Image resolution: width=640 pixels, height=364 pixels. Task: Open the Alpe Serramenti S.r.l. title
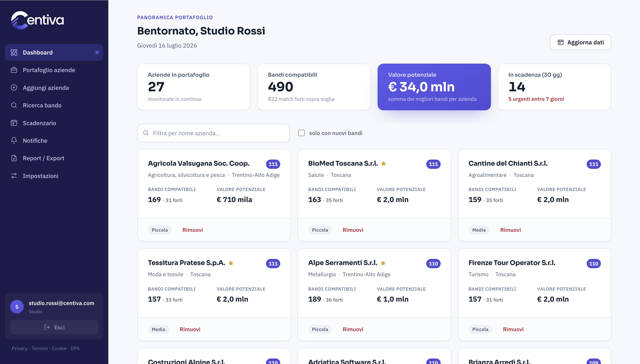(343, 263)
